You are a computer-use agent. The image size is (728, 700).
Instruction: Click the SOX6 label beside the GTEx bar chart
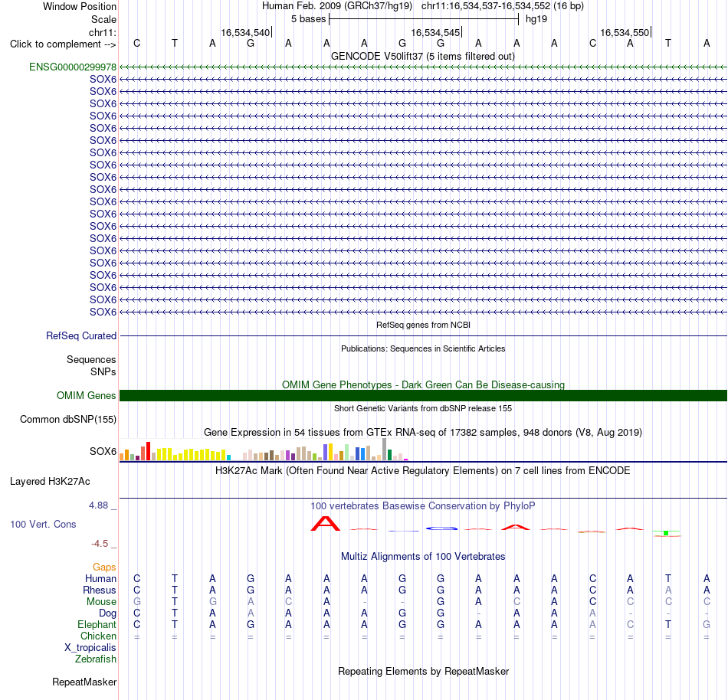coord(103,451)
